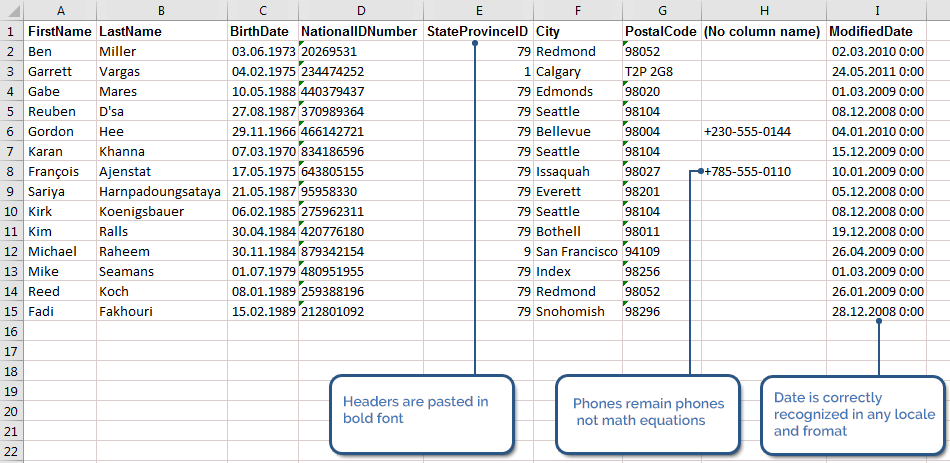Select birthdate 29.11.1966
This screenshot has width=950, height=463.
click(x=264, y=132)
